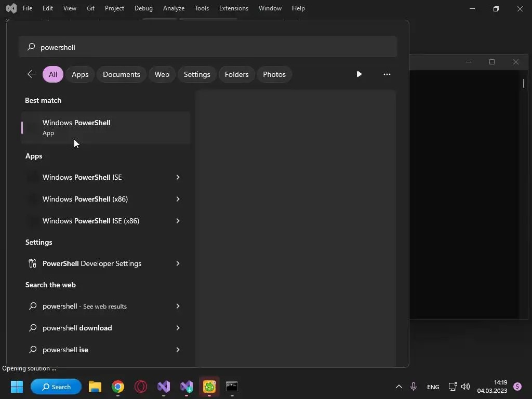Viewport: 532px width, 399px height.
Task: Click search icon beside powershell ise
Action: [x=33, y=349]
